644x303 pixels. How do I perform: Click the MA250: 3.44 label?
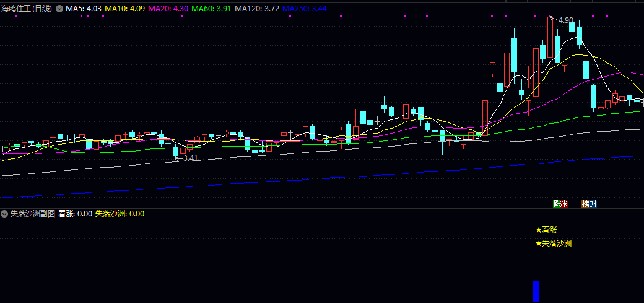click(305, 8)
